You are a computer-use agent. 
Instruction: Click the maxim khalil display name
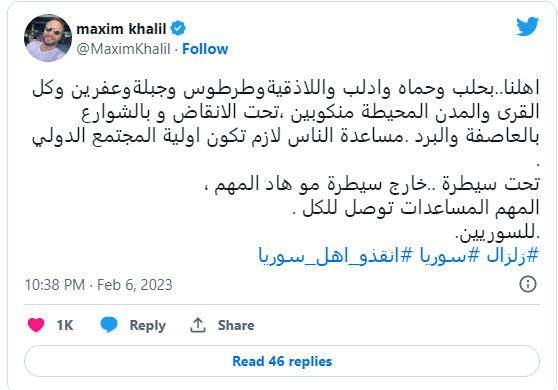tap(121, 29)
